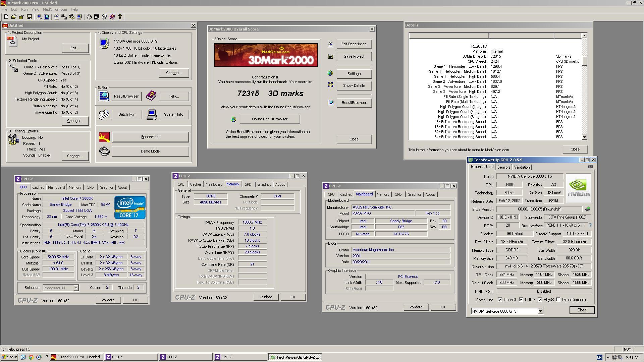This screenshot has width=644, height=362.
Task: Open the GPU selection dropdown in GPU-Z
Action: tap(540, 311)
